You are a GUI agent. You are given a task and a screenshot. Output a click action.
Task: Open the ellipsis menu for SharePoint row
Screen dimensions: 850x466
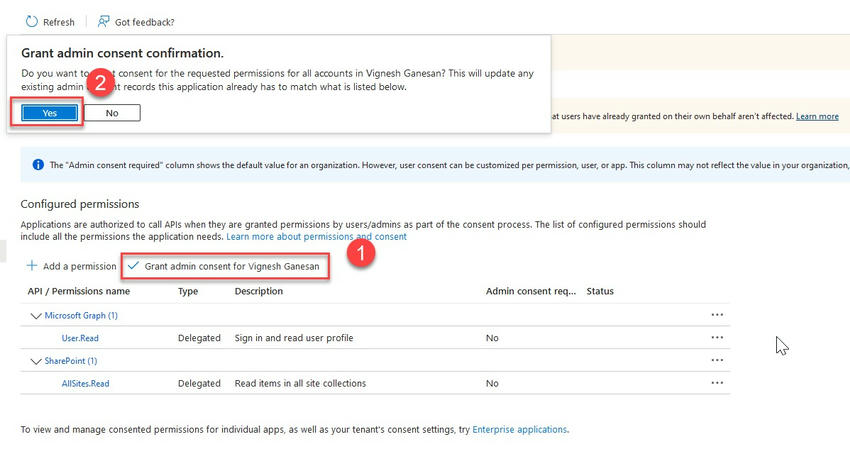pyautogui.click(x=716, y=360)
